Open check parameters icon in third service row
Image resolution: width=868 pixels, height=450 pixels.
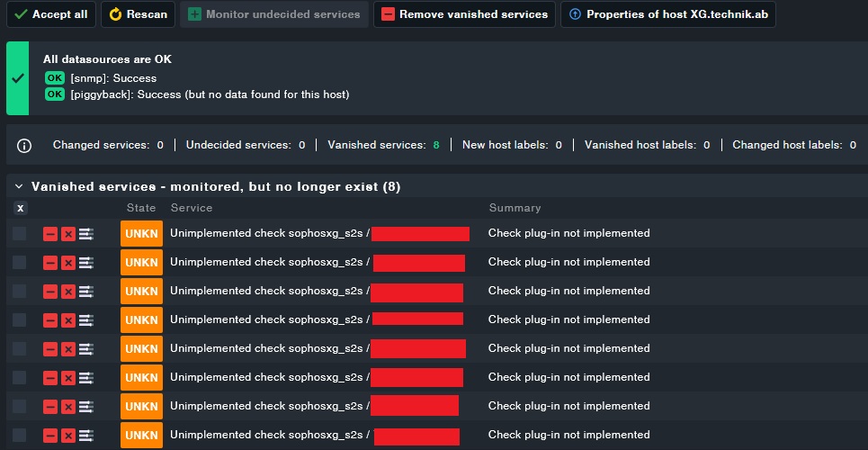[x=86, y=292]
